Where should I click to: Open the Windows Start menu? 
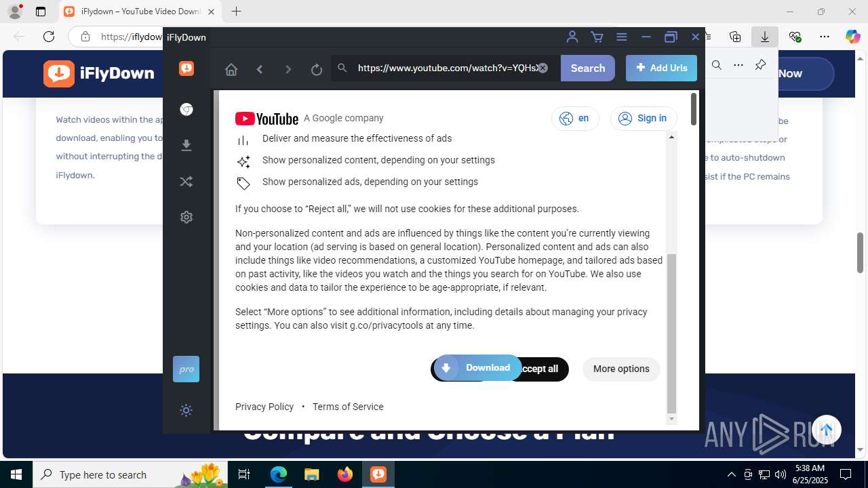point(16,474)
